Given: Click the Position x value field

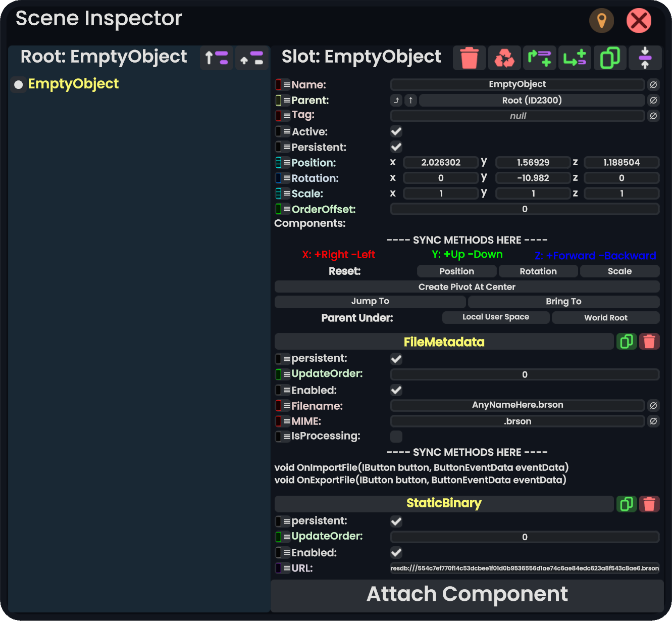Looking at the screenshot, I should 441,163.
